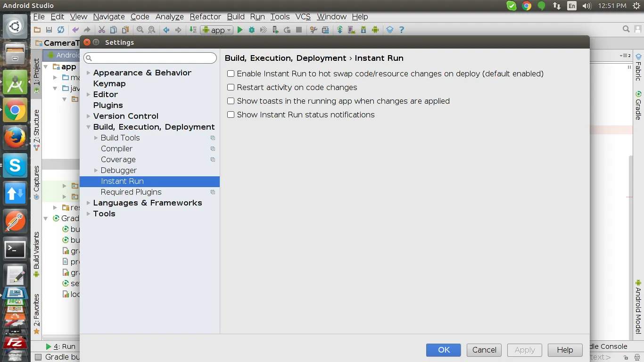Screen dimensions: 644x362
Task: Click the Sync Project with Gradle icon
Action: [x=340, y=30]
